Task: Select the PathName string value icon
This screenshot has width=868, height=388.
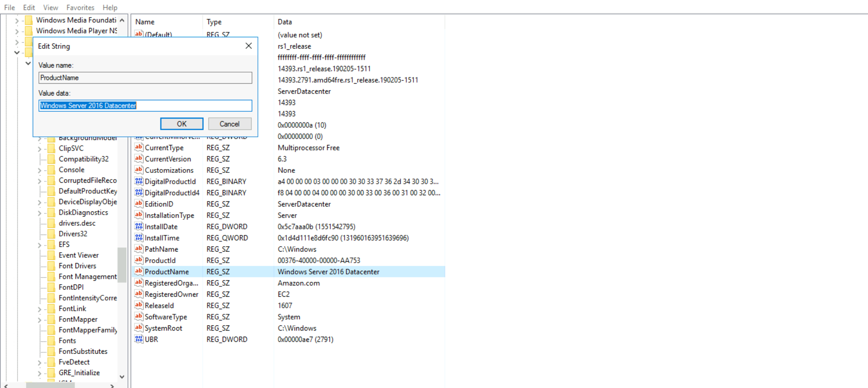Action: click(x=139, y=249)
